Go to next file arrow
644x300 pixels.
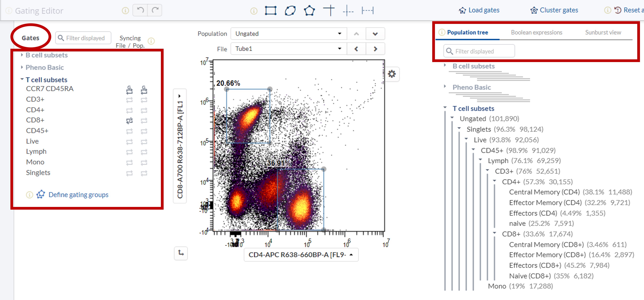375,49
